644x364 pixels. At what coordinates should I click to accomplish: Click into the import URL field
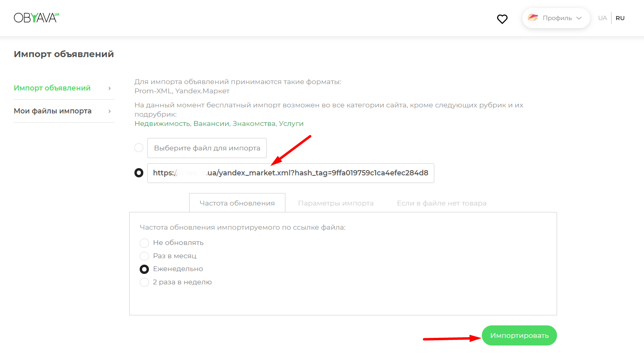click(x=290, y=173)
